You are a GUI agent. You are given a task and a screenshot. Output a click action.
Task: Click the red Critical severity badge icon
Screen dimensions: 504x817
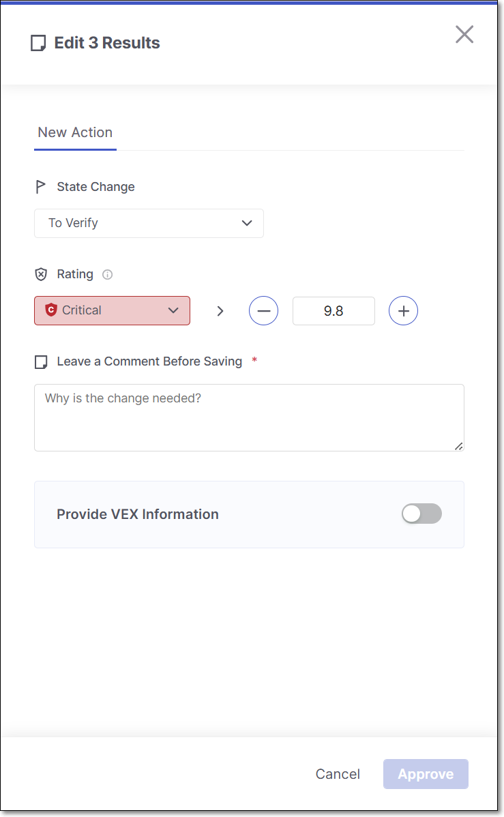[x=50, y=310]
